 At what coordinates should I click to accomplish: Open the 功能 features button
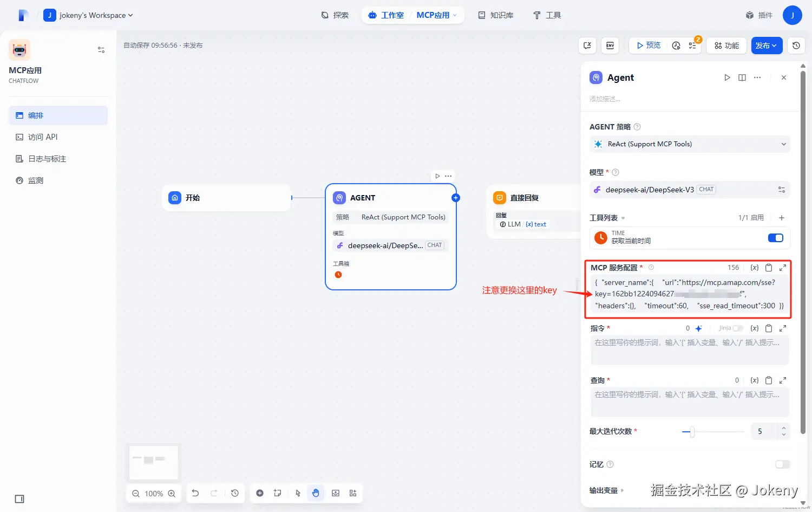tap(726, 46)
